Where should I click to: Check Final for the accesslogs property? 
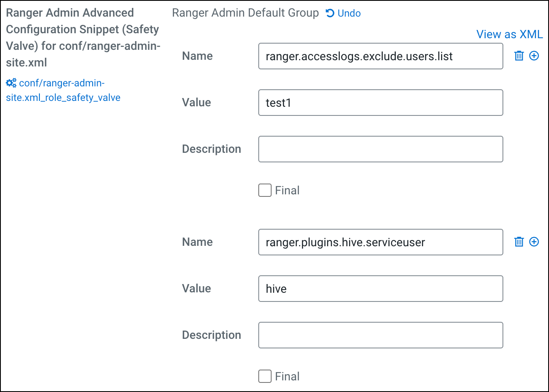[265, 190]
